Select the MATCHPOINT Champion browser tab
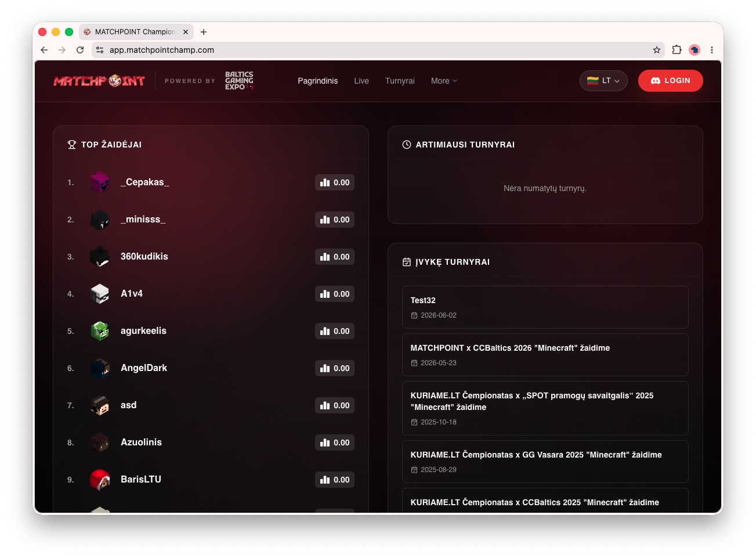Viewport: 756px width, 558px height. (136, 32)
